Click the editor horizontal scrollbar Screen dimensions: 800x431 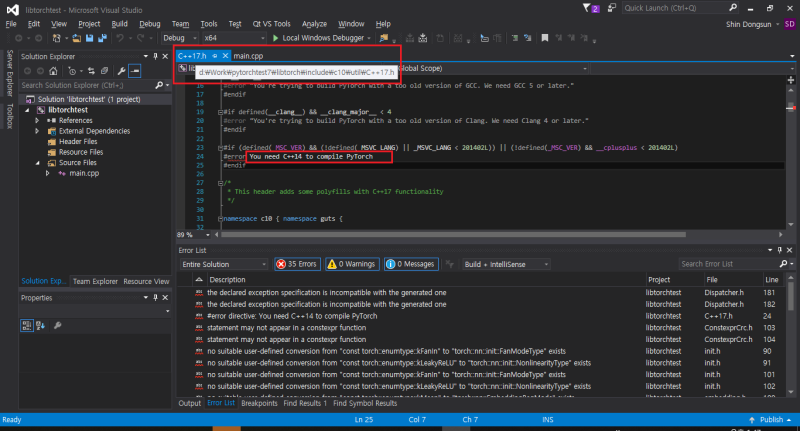click(x=453, y=235)
